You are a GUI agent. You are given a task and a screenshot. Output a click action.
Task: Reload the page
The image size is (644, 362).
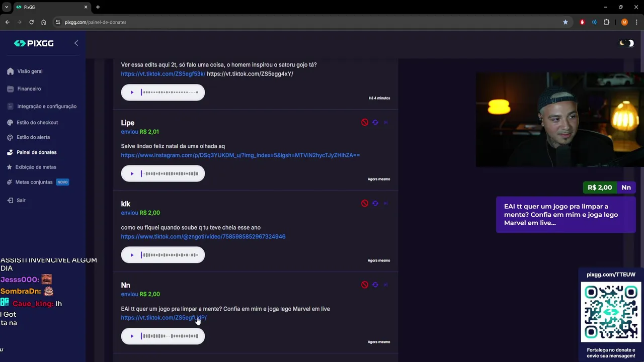(31, 22)
